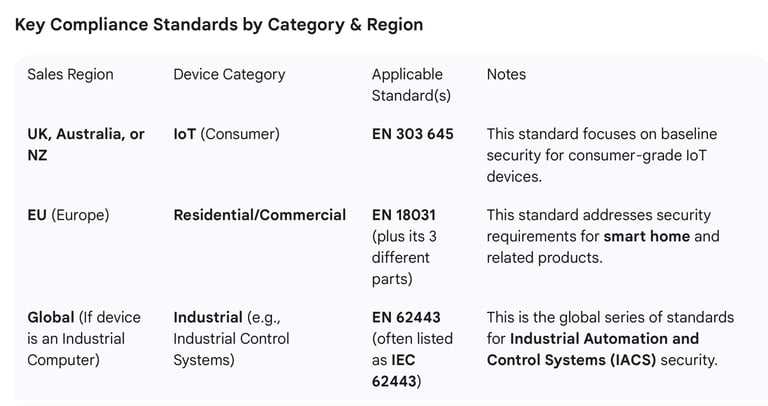Click the "EN 62443" standard text
Viewport: 768px width, 406px height.
pos(406,317)
